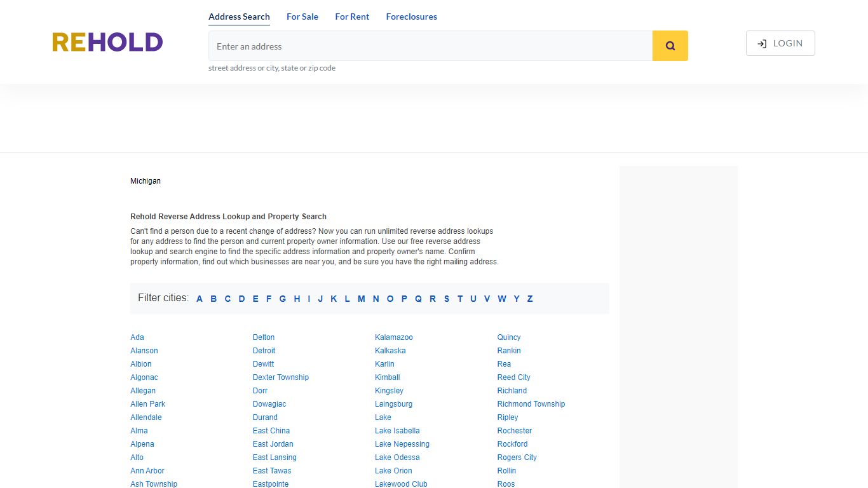Image resolution: width=868 pixels, height=488 pixels.
Task: Select Allendale city
Action: (x=146, y=417)
